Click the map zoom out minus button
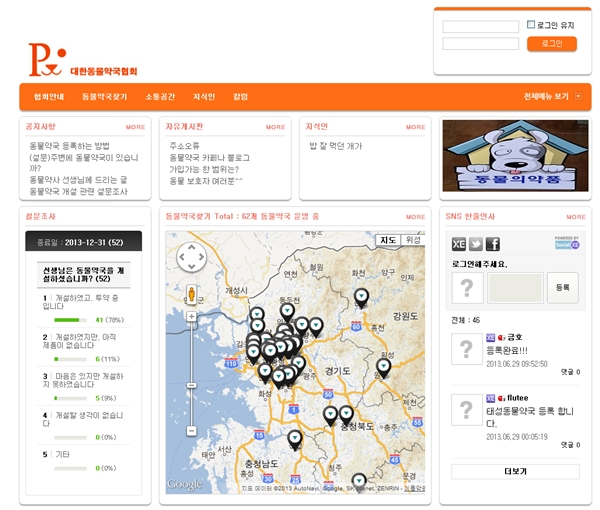600x510 pixels. point(191,430)
